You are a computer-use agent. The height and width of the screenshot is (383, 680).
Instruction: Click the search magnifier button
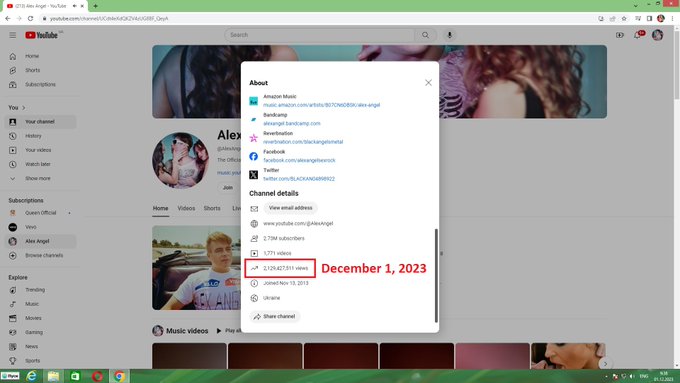(425, 35)
